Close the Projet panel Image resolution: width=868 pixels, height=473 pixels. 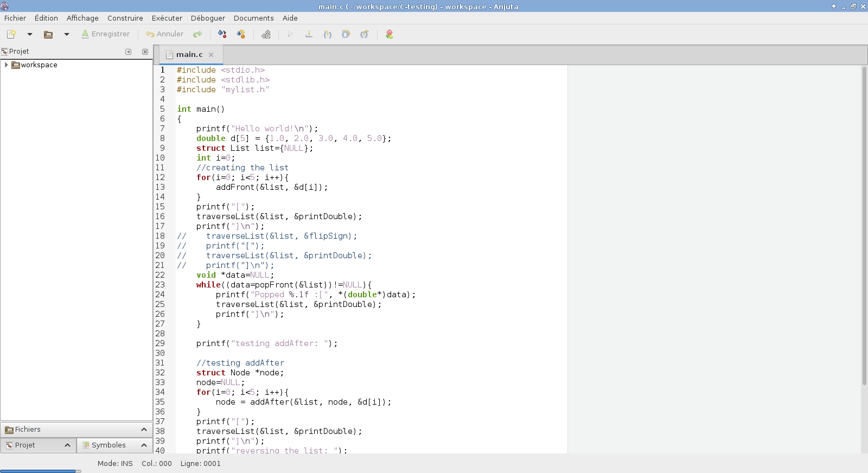145,52
